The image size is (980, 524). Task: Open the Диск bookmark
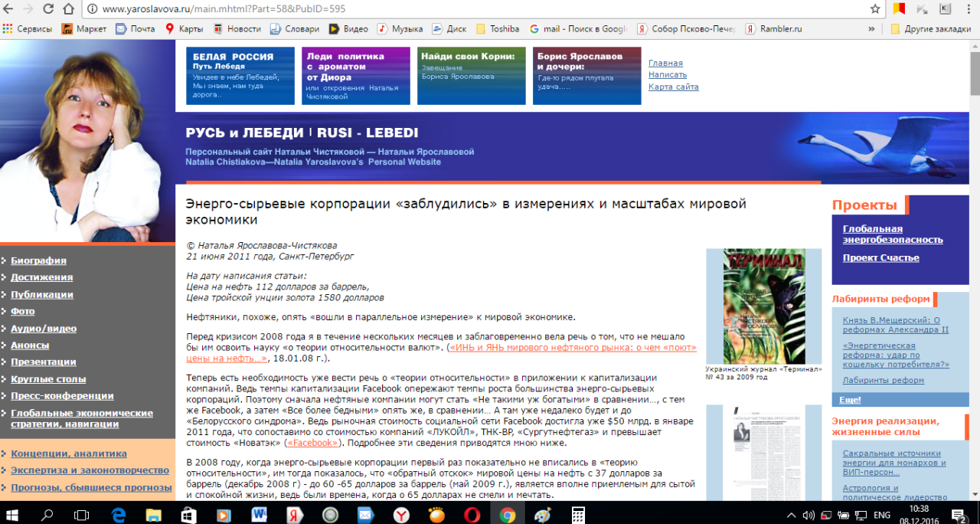tap(449, 29)
